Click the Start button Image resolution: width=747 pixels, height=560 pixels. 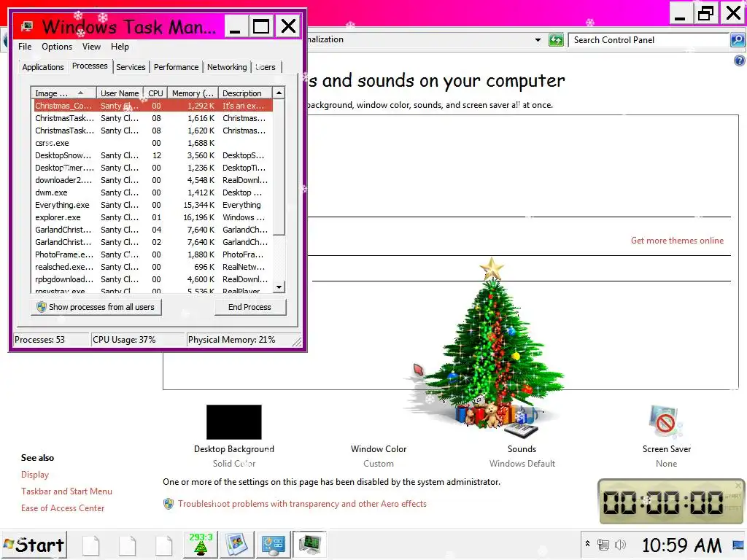pos(34,545)
